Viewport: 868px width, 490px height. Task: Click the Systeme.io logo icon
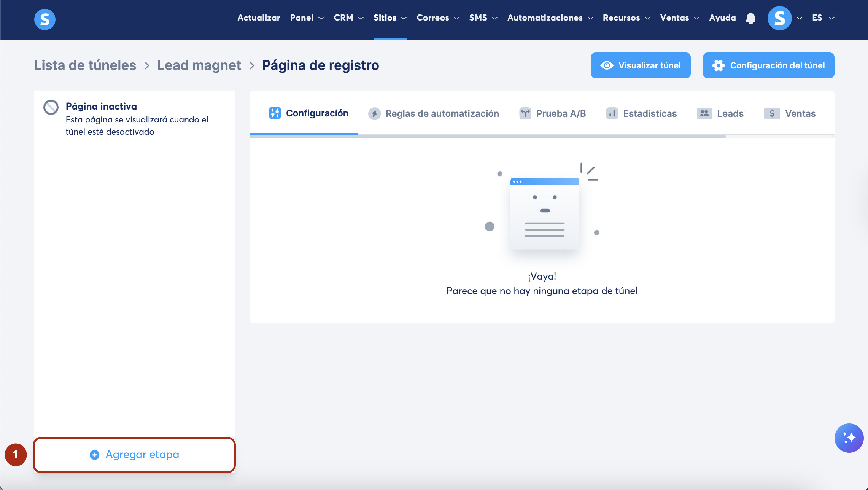click(45, 19)
